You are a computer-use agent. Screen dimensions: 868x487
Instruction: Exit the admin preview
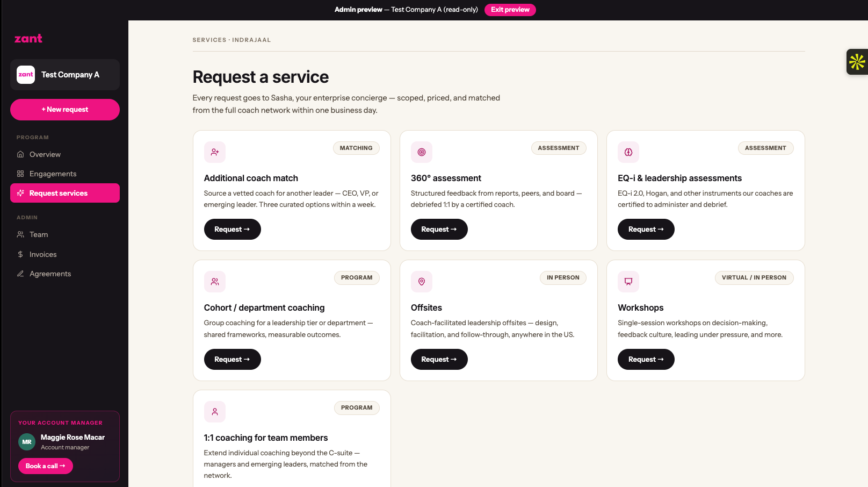[x=510, y=10]
